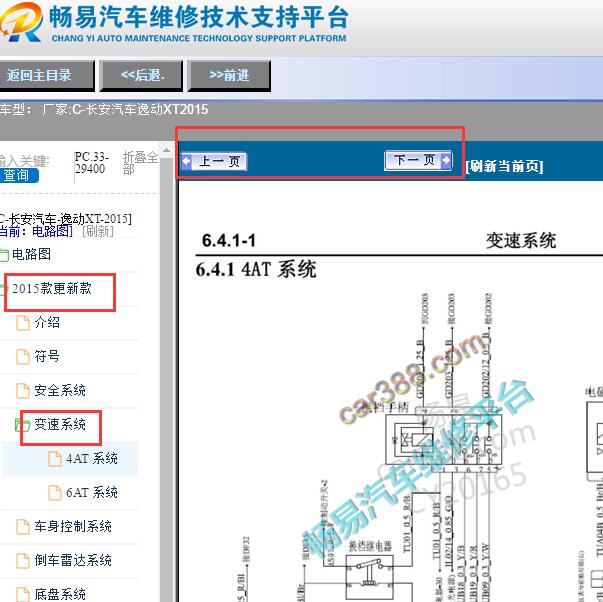Click the 6.4.1-1 page number text
This screenshot has width=603, height=602.
tap(229, 241)
